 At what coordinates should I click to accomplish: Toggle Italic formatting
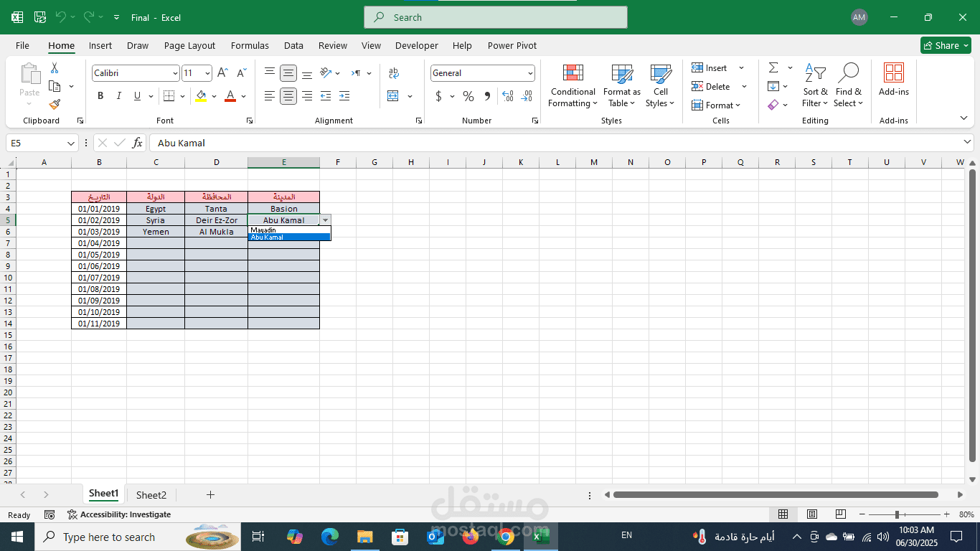pos(119,96)
